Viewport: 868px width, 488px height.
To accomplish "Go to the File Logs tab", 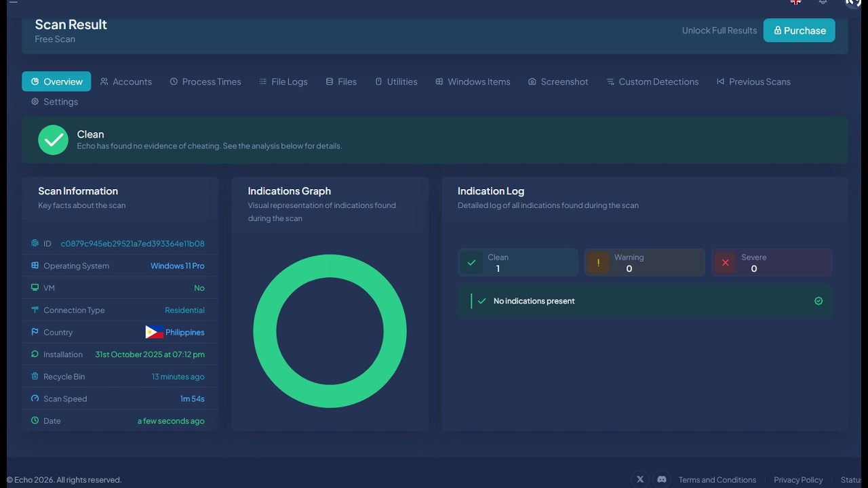I will coord(283,81).
